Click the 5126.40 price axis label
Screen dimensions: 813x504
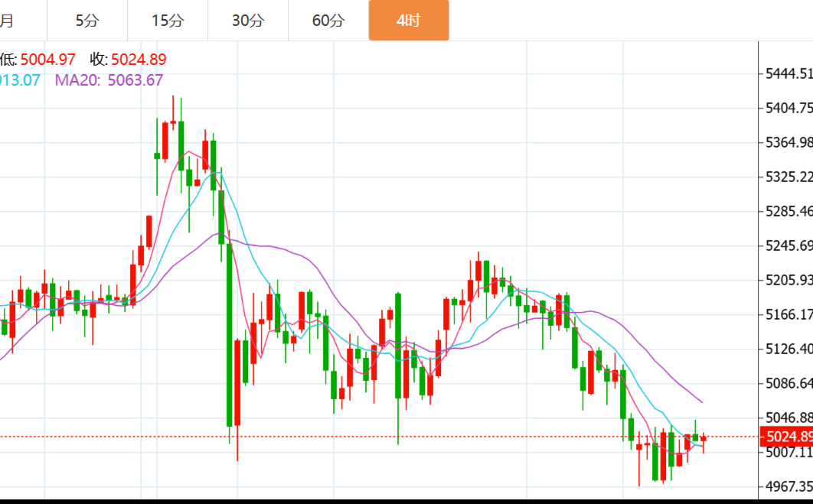click(x=789, y=349)
